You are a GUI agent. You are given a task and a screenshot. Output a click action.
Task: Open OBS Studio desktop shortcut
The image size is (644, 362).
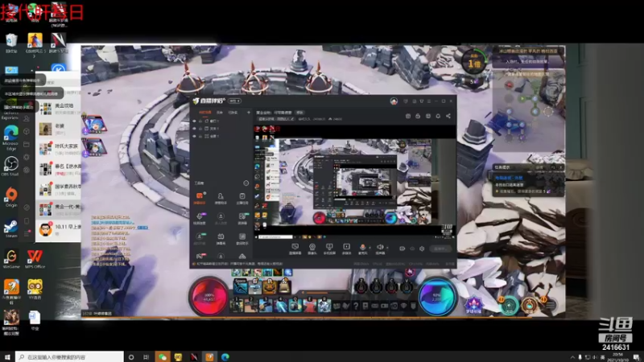11,167
